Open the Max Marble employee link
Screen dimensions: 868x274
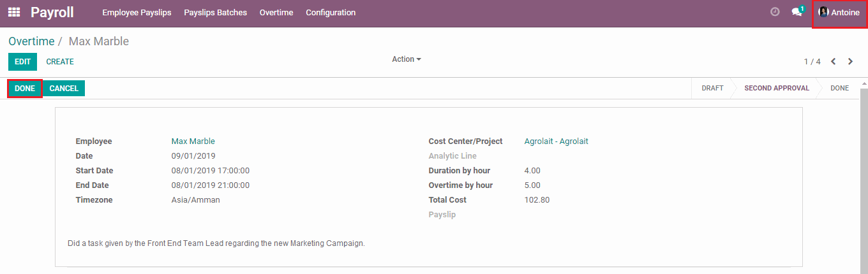[x=193, y=141]
